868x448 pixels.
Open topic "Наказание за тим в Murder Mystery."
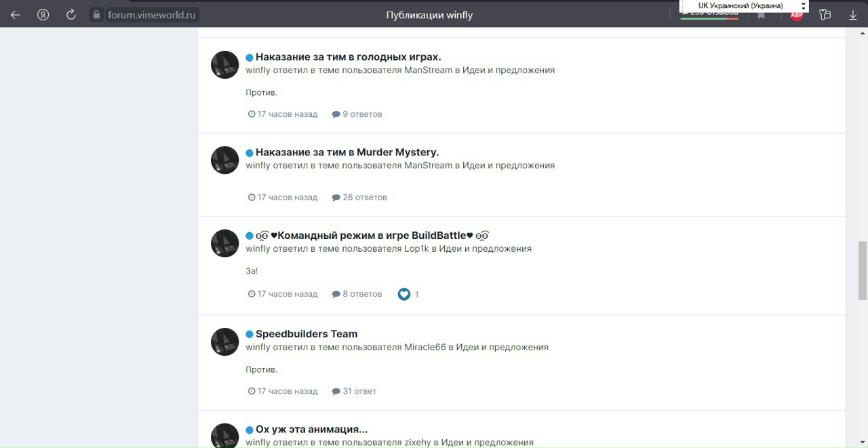347,152
